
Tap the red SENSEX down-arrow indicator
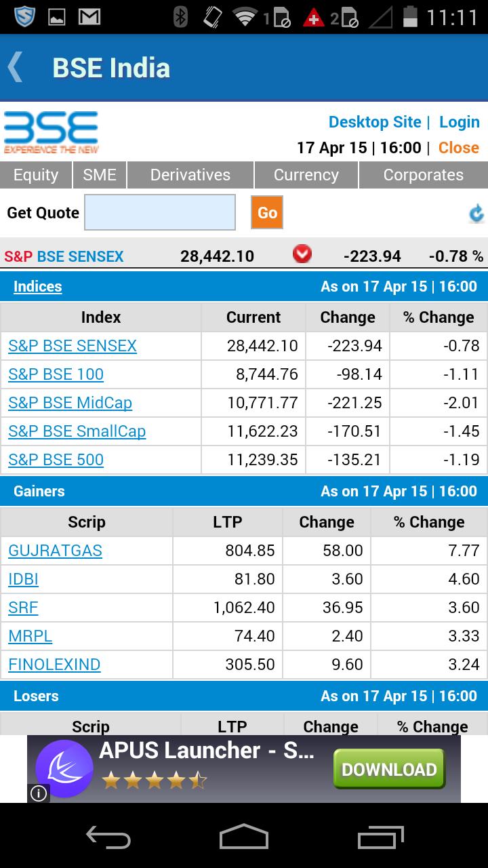pyautogui.click(x=301, y=254)
